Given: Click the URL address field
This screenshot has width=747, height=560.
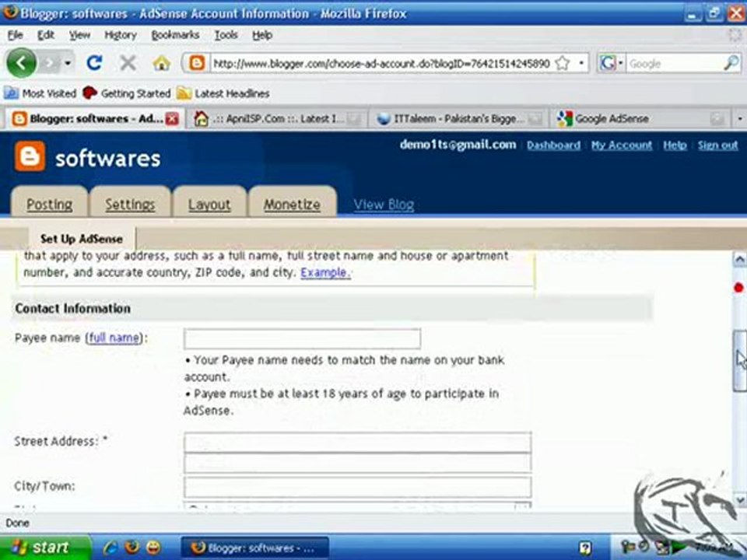Looking at the screenshot, I should click(381, 63).
